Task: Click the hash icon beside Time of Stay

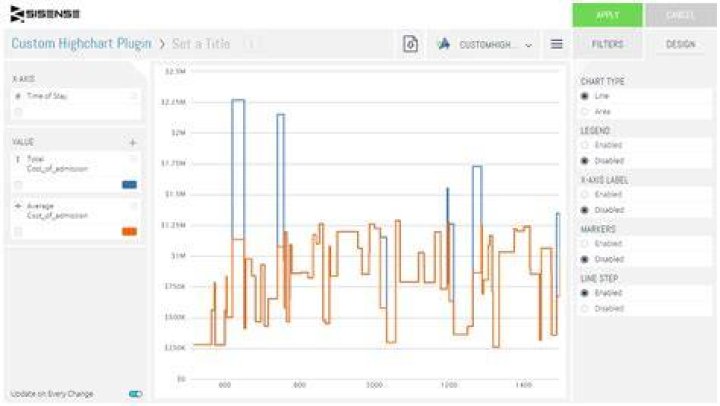Action: click(18, 96)
